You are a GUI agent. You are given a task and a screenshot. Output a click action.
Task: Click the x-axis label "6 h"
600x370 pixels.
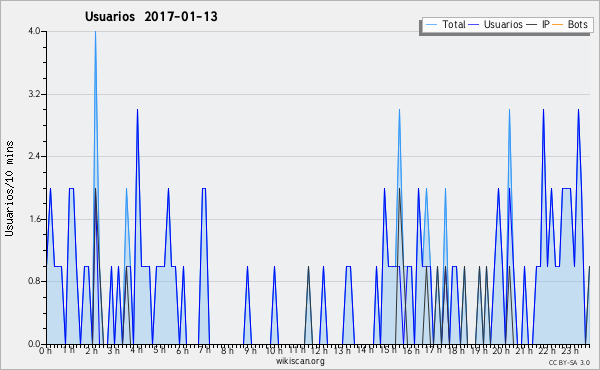coord(182,351)
